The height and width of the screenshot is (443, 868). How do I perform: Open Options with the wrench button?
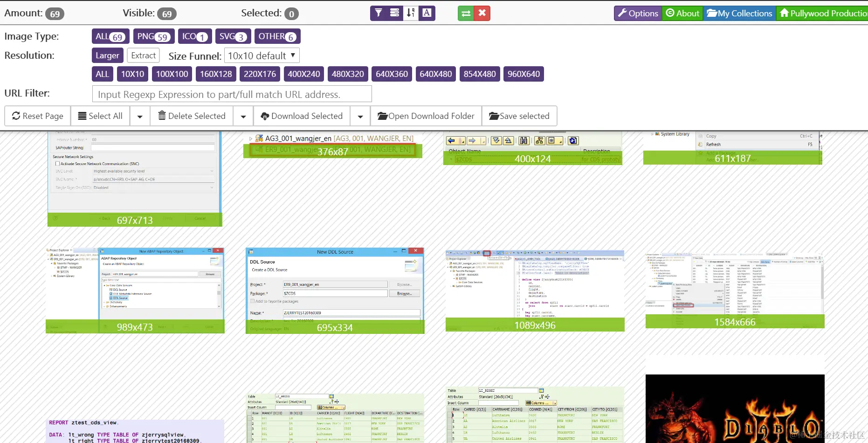pyautogui.click(x=638, y=13)
